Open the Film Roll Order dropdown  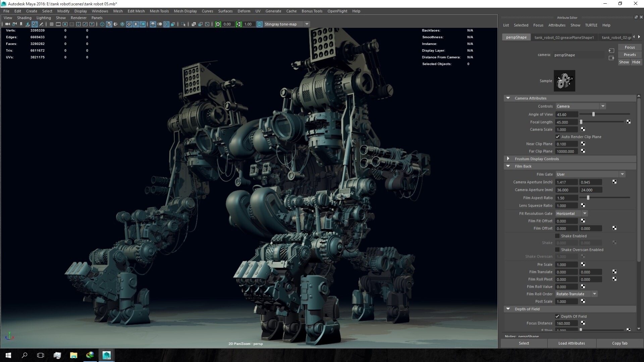coord(594,294)
